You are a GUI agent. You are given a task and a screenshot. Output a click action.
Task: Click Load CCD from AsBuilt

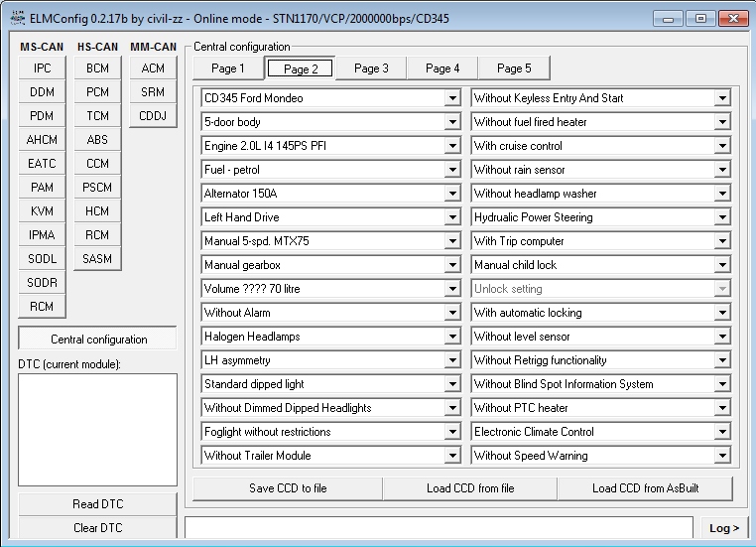click(647, 488)
